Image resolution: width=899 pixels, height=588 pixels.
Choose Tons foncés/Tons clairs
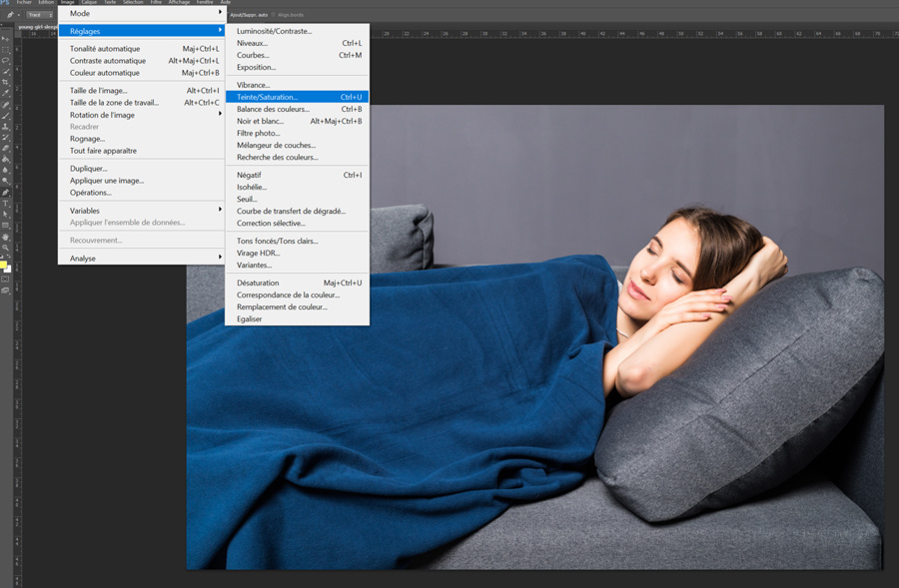297,241
